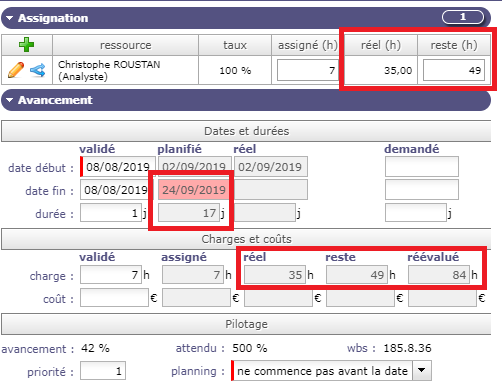
Task: Edit Christophe ROUSTAN assignment with pencil icon
Action: pos(16,70)
